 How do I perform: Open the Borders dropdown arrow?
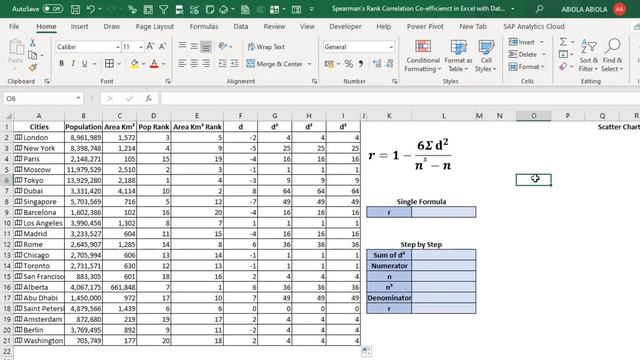pyautogui.click(x=119, y=64)
